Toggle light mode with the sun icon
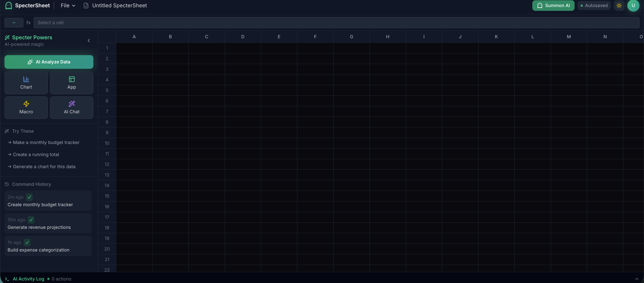The image size is (644, 283). (x=619, y=6)
